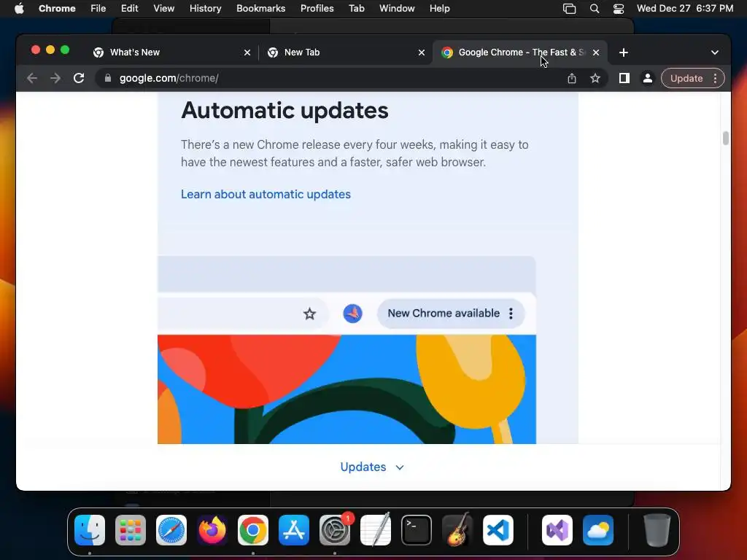The image size is (747, 560).
Task: Open the Edit menu
Action: click(129, 8)
